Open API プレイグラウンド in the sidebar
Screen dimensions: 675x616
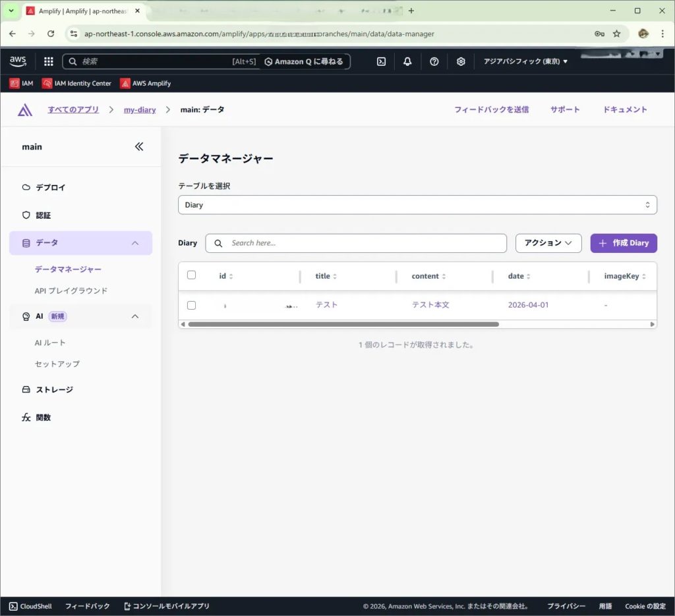[x=71, y=291]
